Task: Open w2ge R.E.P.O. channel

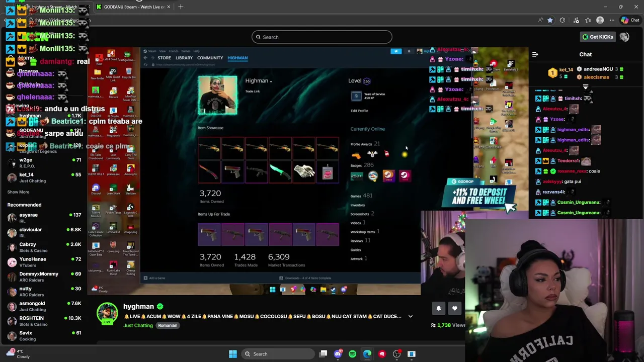Action: point(44,162)
